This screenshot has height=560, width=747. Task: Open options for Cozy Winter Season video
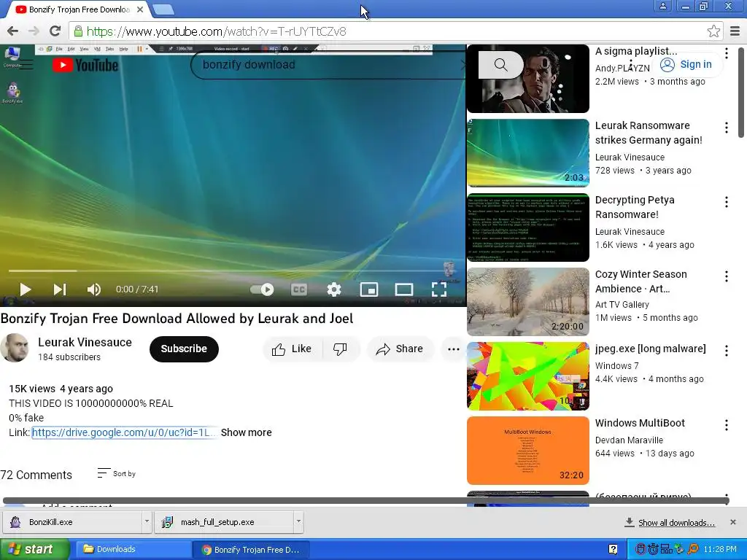click(726, 276)
